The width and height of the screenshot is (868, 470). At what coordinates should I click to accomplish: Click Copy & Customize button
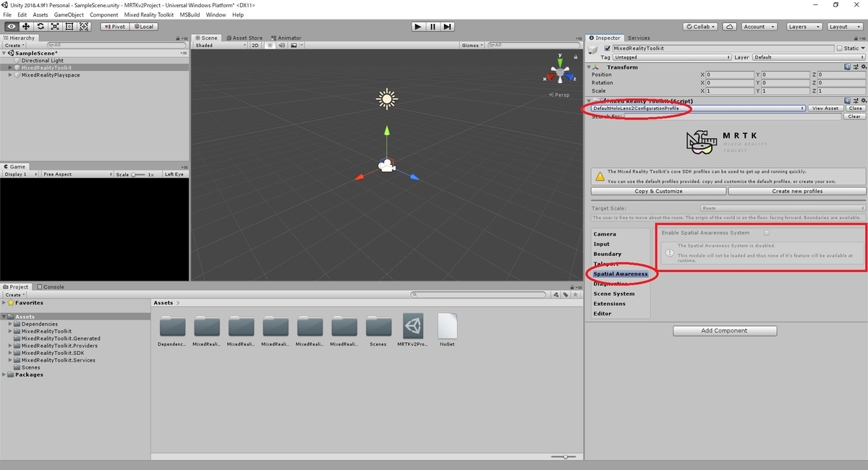point(658,191)
